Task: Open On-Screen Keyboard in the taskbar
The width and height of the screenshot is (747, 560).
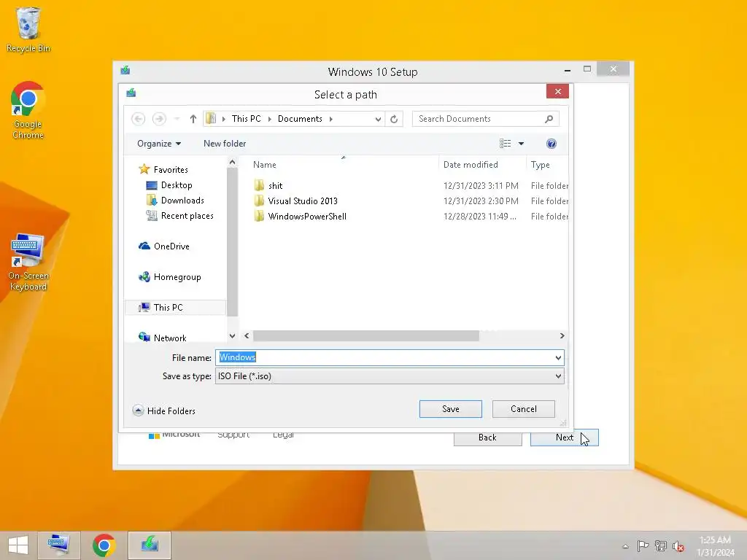Action: (58, 545)
